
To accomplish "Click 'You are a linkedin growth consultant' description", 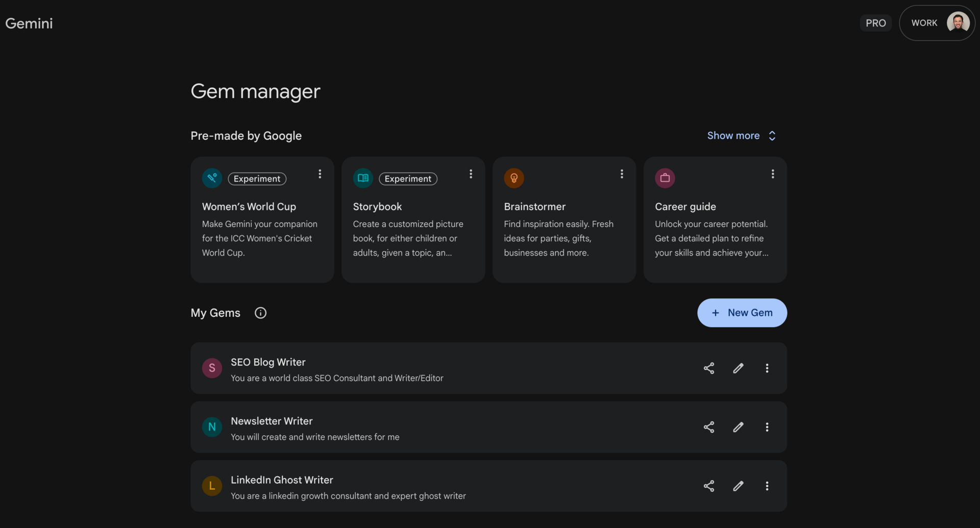I will point(348,496).
